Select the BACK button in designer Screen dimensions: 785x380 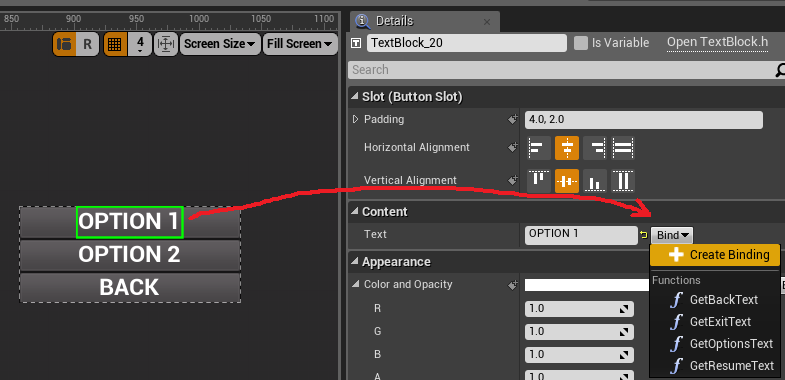130,287
